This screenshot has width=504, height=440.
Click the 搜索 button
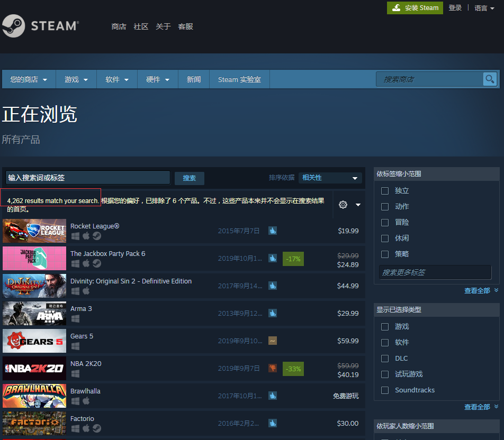[x=190, y=178]
